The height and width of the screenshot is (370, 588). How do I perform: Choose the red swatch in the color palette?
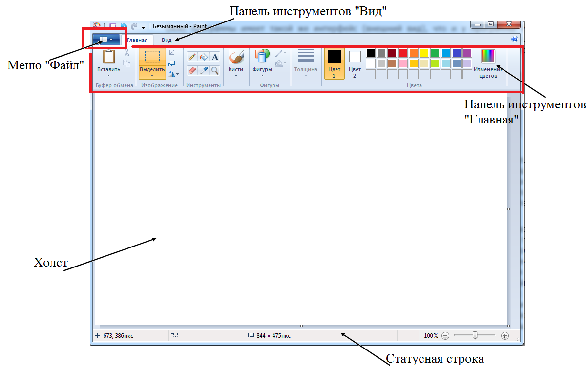(403, 52)
